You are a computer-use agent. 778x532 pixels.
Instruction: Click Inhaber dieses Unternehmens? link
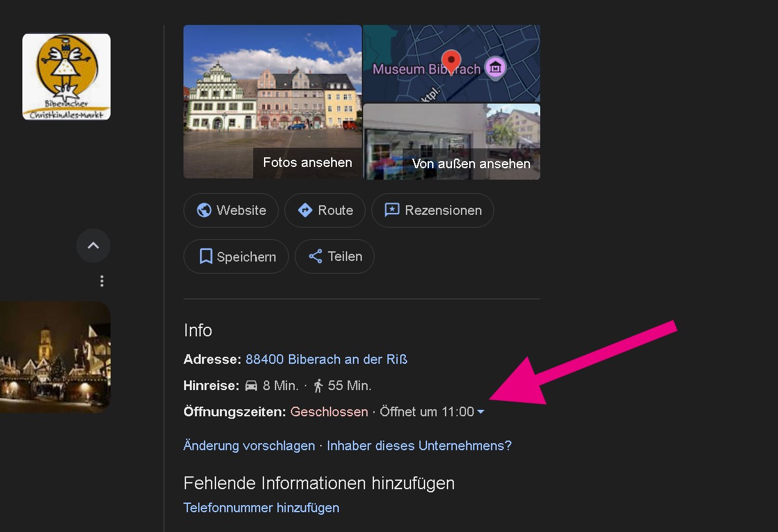tap(419, 446)
